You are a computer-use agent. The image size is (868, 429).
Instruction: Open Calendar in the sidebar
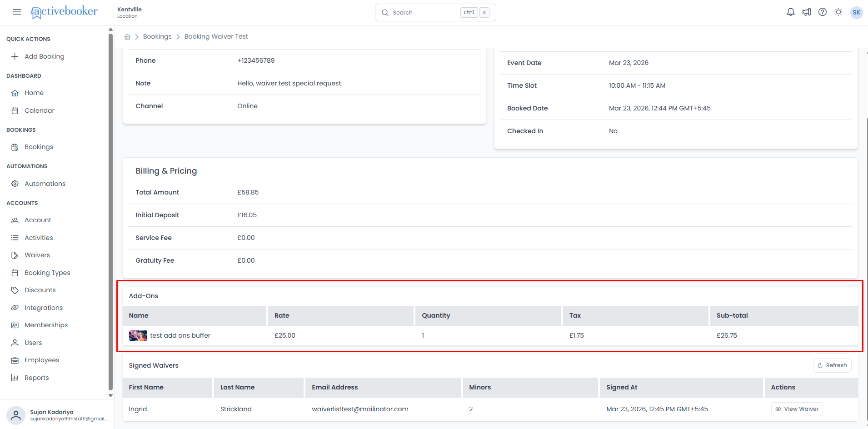click(40, 110)
